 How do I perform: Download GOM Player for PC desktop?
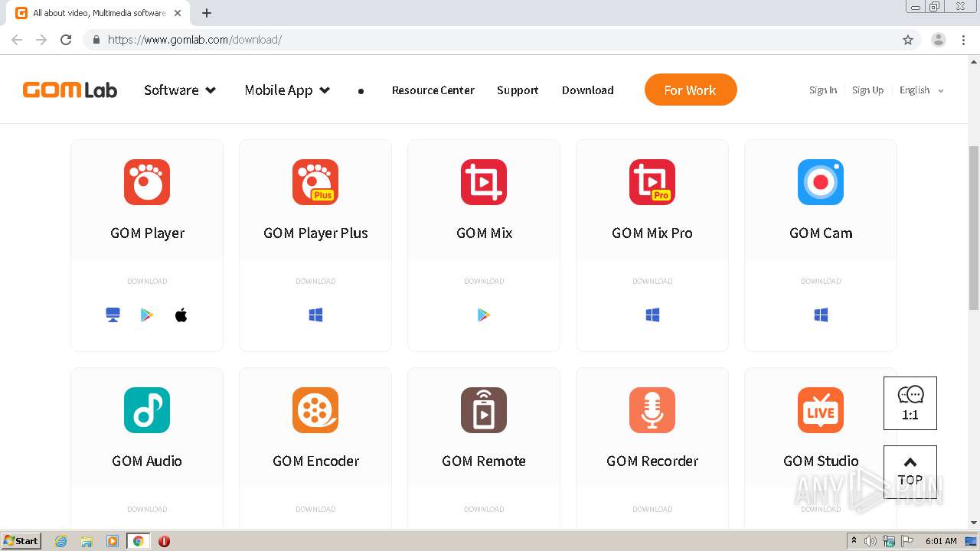pyautogui.click(x=113, y=315)
